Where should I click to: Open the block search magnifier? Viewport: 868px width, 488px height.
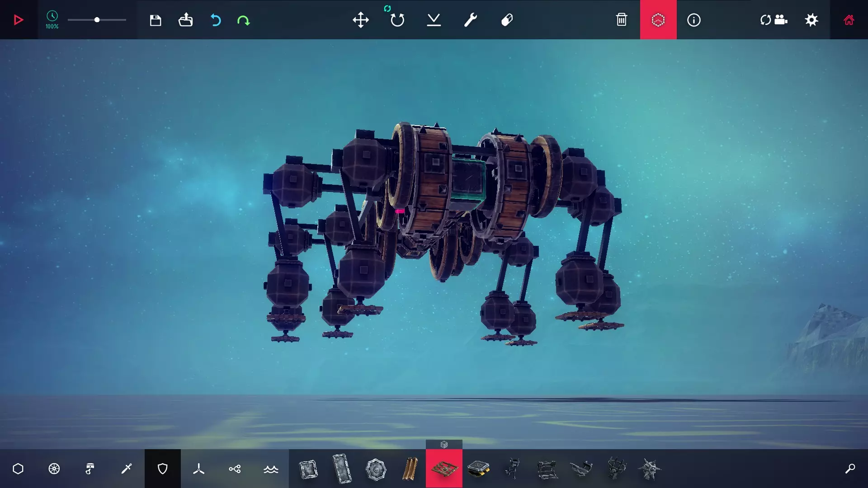pyautogui.click(x=849, y=469)
